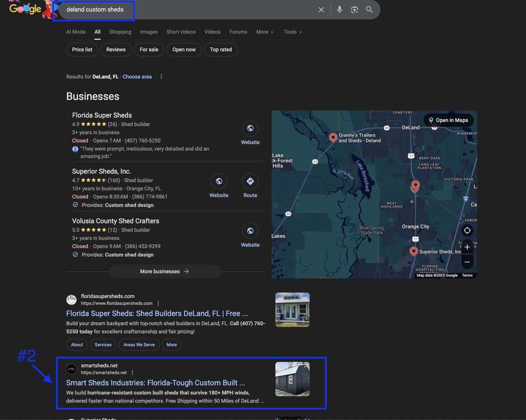Viewport: 526px width, 420px height.
Task: Open the floridasupersheds.com result title link
Action: 157,313
